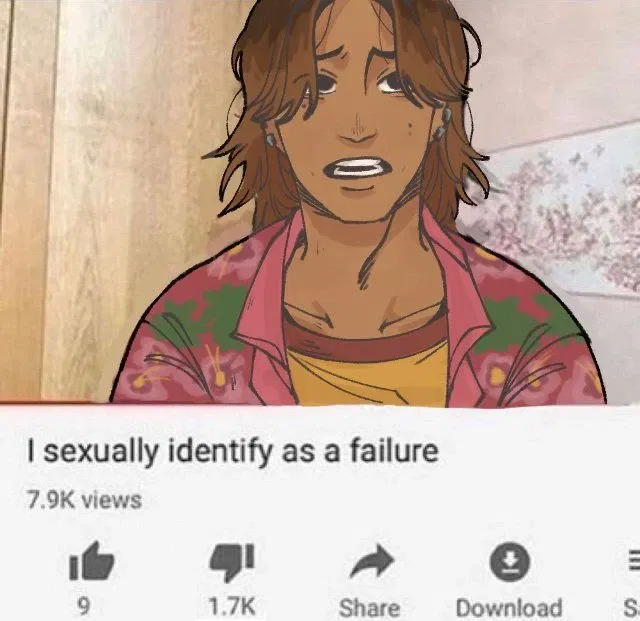Click the Share text label
The width and height of the screenshot is (640, 621).
(x=369, y=608)
